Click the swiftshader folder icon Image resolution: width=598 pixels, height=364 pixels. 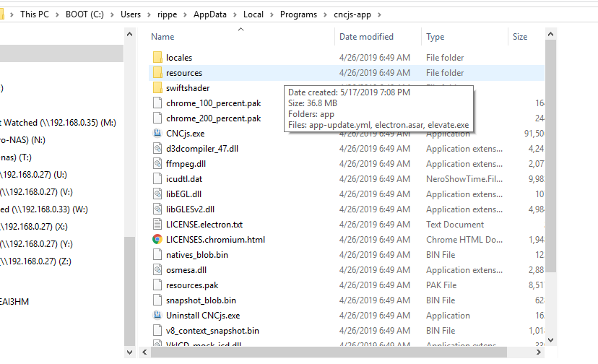tap(157, 88)
